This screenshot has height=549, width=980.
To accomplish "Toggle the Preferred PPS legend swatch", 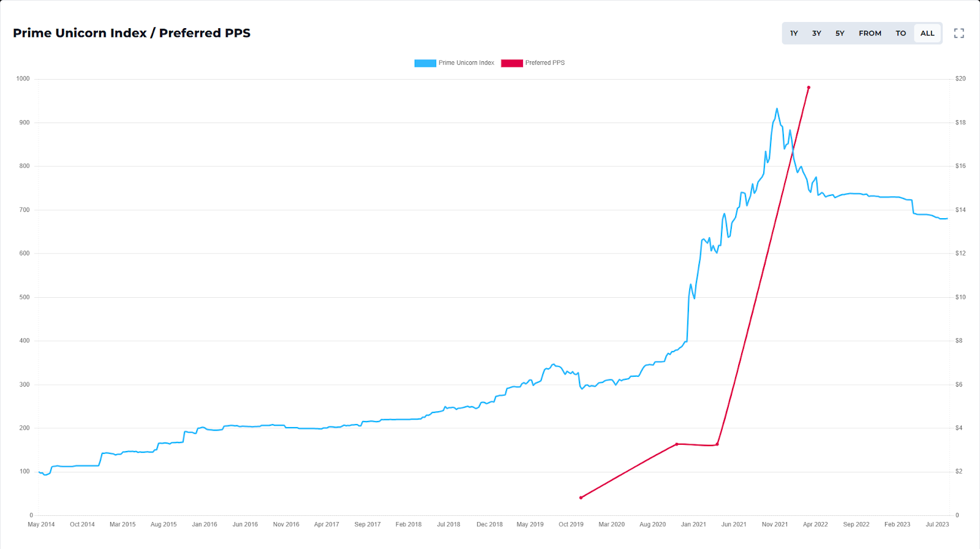I will click(512, 63).
